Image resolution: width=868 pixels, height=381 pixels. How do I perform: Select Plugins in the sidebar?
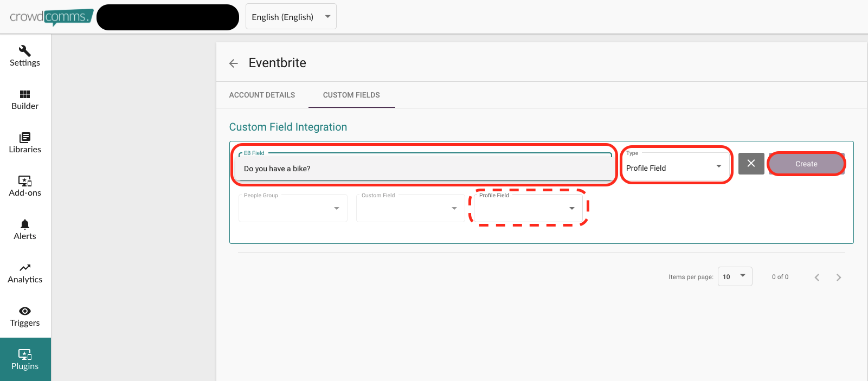pos(25,359)
